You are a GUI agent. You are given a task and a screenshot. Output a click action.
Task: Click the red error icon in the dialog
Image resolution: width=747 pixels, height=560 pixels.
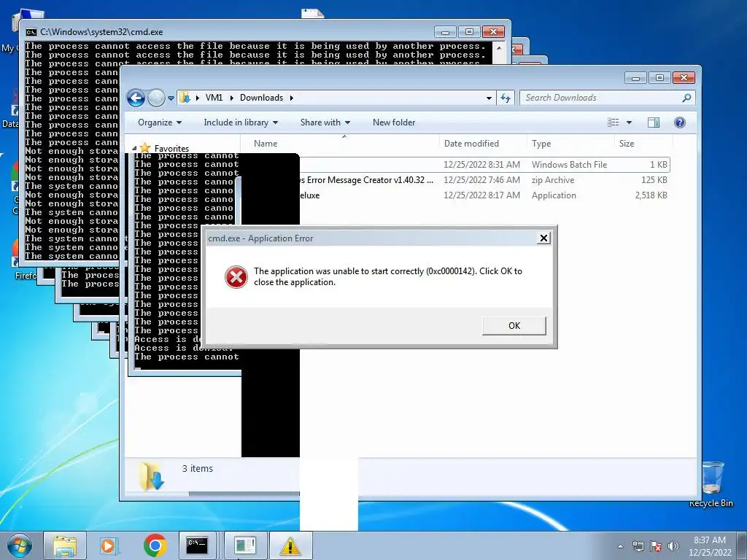pos(236,276)
